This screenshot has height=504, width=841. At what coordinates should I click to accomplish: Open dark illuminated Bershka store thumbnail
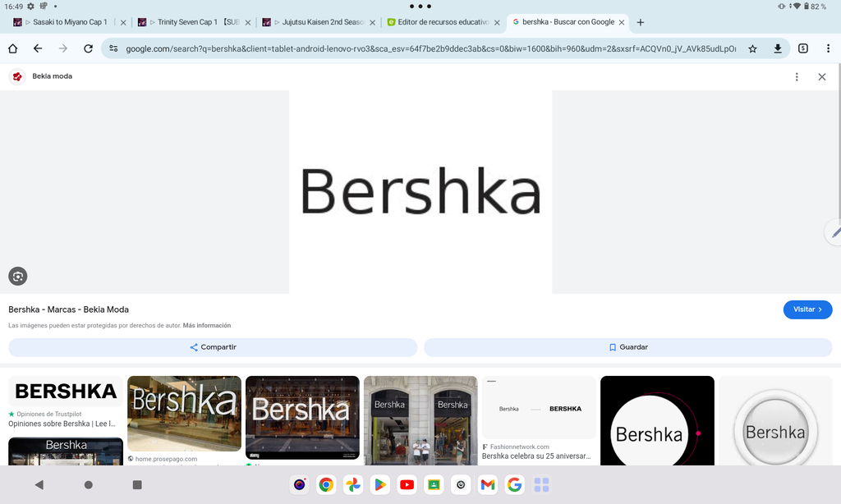[302, 417]
